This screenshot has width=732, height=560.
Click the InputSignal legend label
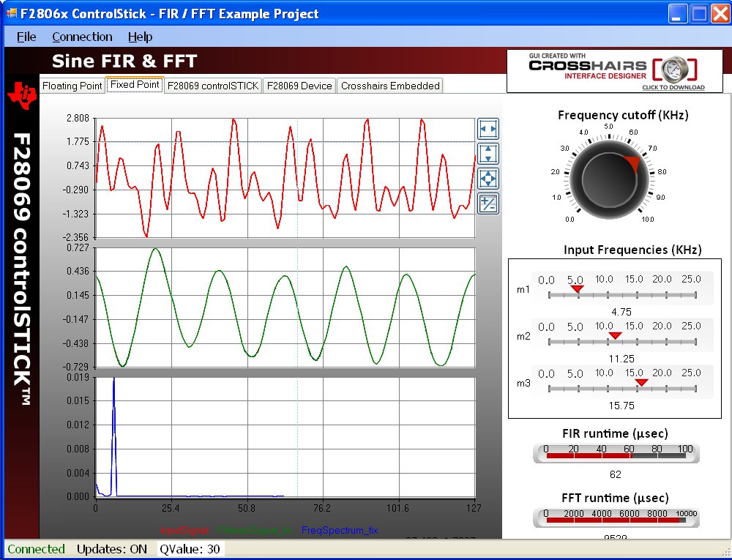point(184,531)
